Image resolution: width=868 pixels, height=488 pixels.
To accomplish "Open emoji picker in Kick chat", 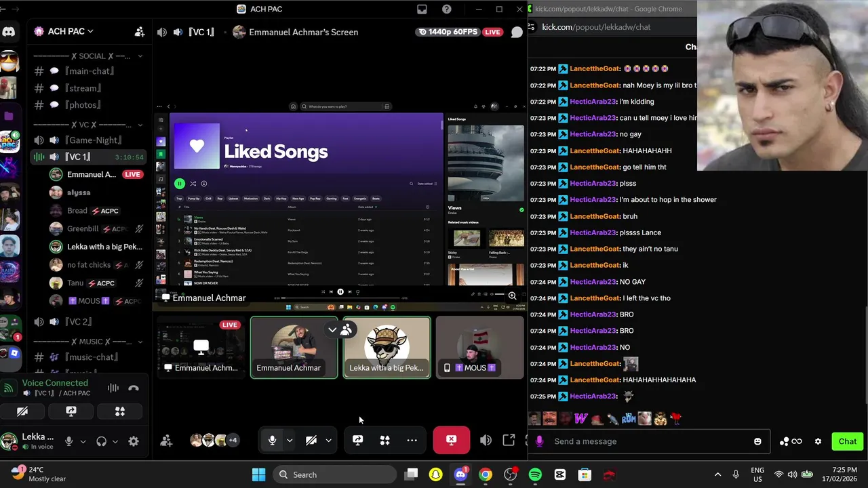I will click(x=757, y=441).
